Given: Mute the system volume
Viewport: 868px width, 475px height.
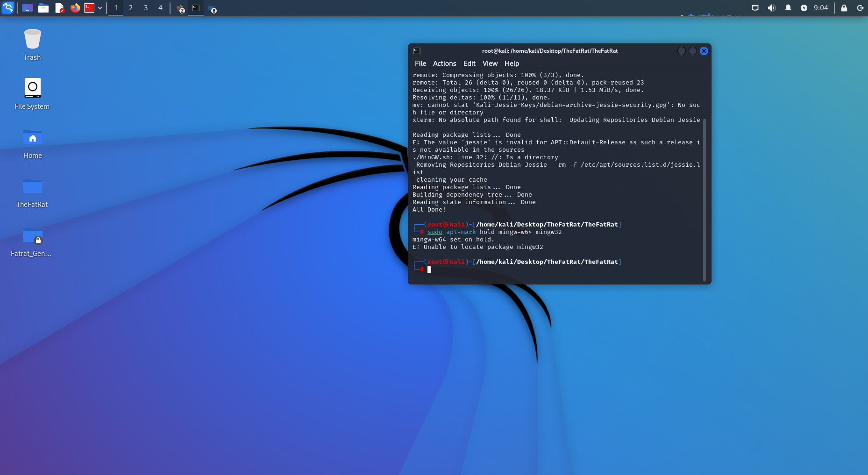Looking at the screenshot, I should coord(772,8).
